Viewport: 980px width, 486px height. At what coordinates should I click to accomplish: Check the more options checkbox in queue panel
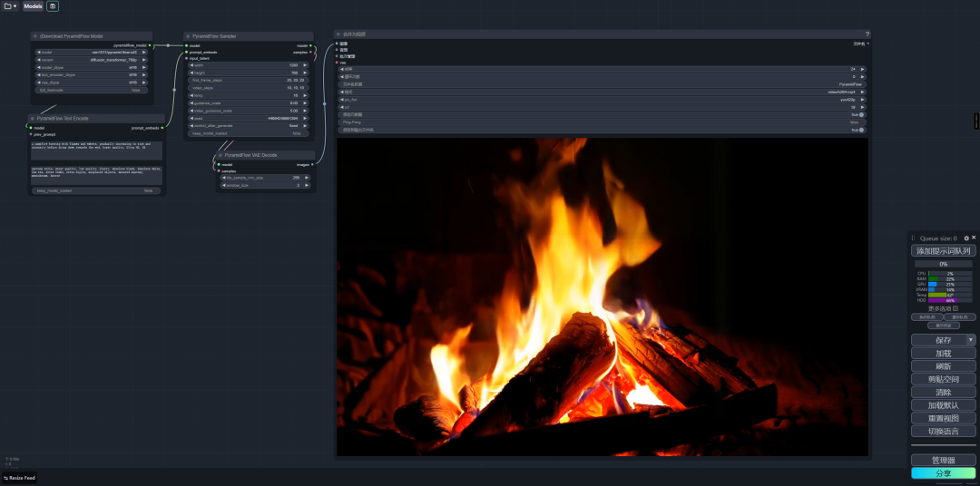click(x=955, y=308)
